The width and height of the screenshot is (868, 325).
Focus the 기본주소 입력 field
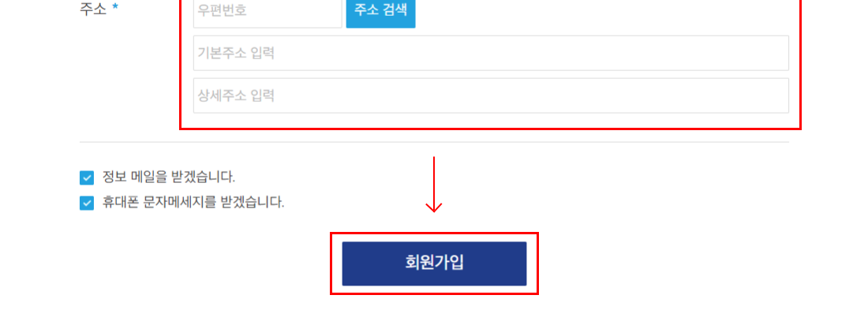point(491,53)
